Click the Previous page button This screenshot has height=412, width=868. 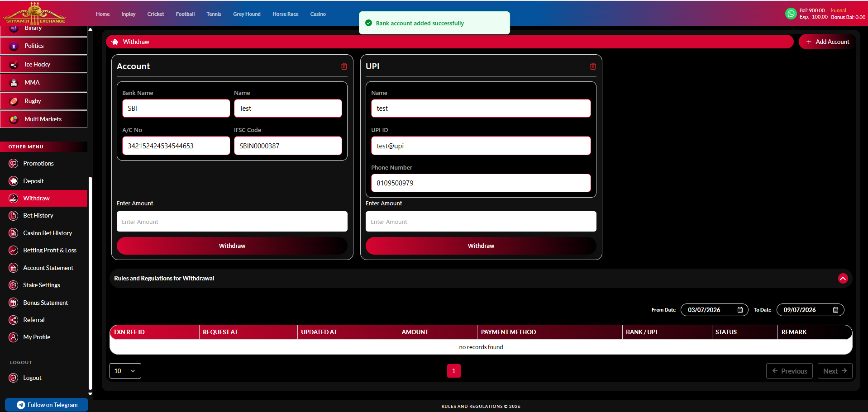[789, 371]
